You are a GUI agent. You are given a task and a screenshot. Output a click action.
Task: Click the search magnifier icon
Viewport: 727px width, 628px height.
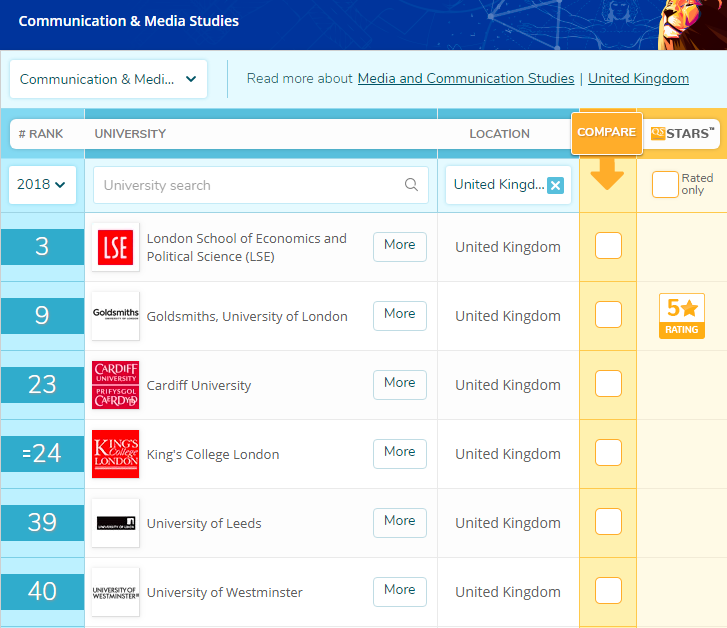pos(411,185)
